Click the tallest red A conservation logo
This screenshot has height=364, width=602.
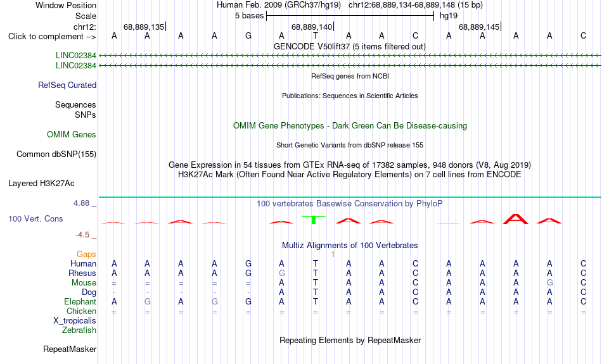tap(516, 219)
